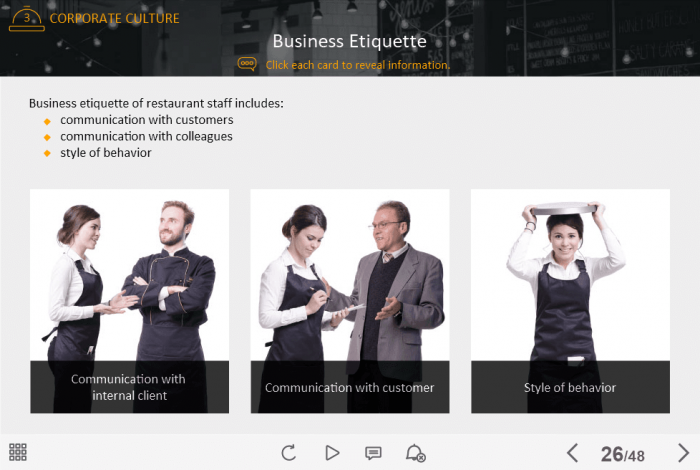The image size is (700, 470).
Task: Click the 'Communication with internal client' caption
Action: [129, 387]
